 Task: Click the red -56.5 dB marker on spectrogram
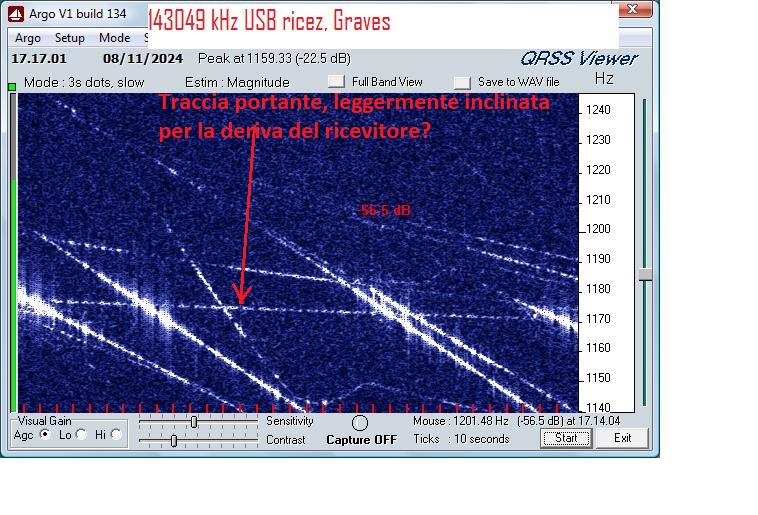(x=386, y=211)
